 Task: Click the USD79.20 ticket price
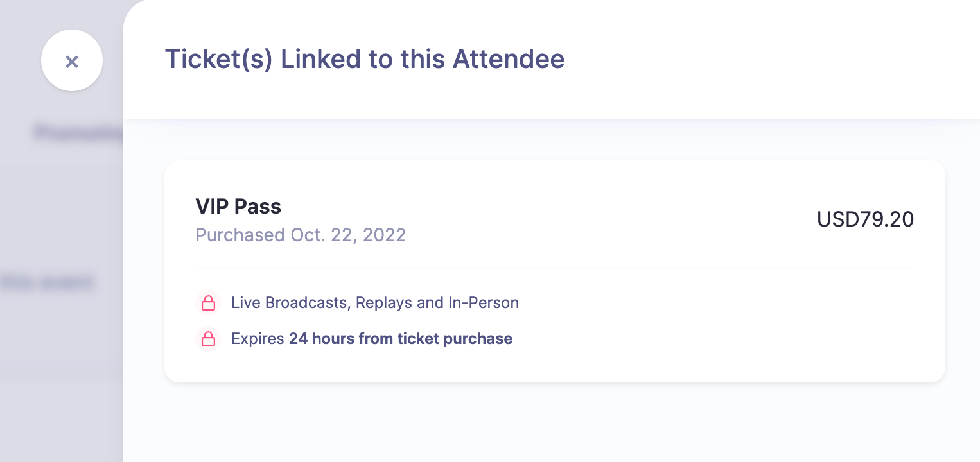tap(865, 219)
